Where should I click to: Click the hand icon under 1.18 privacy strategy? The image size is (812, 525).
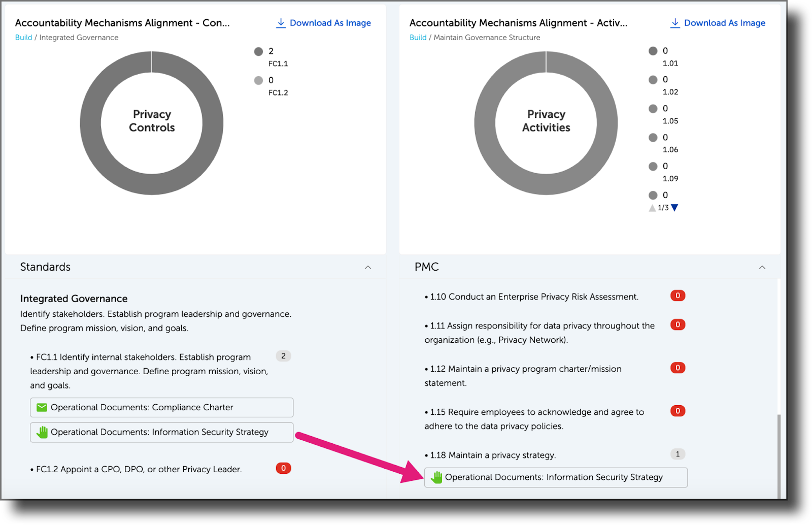pos(436,477)
